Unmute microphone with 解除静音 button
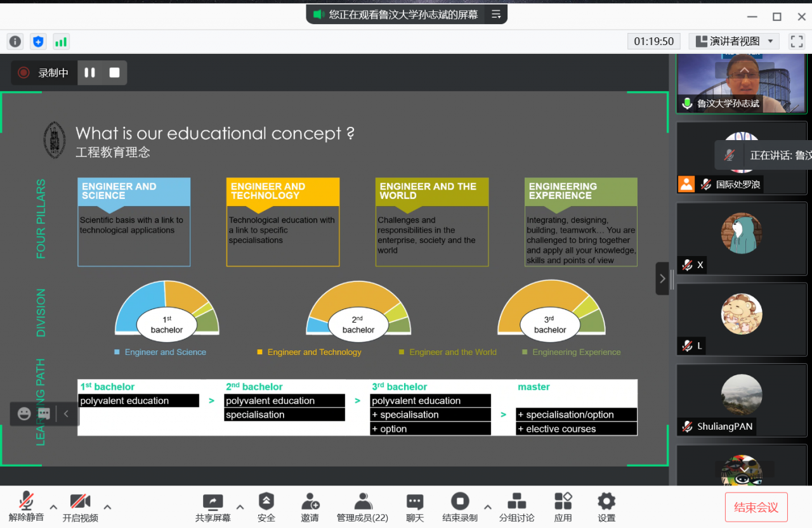Screen dimensions: 812x528 26,508
